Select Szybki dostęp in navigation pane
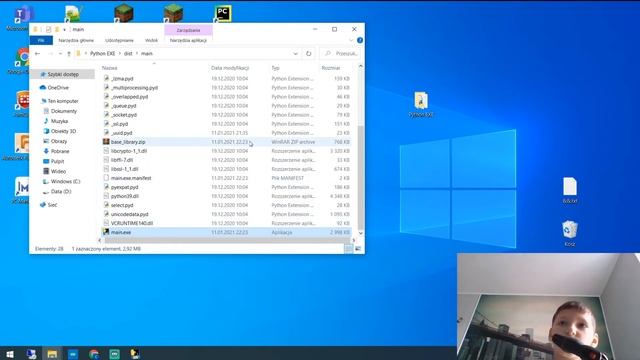This screenshot has height=360, width=640. [63, 74]
